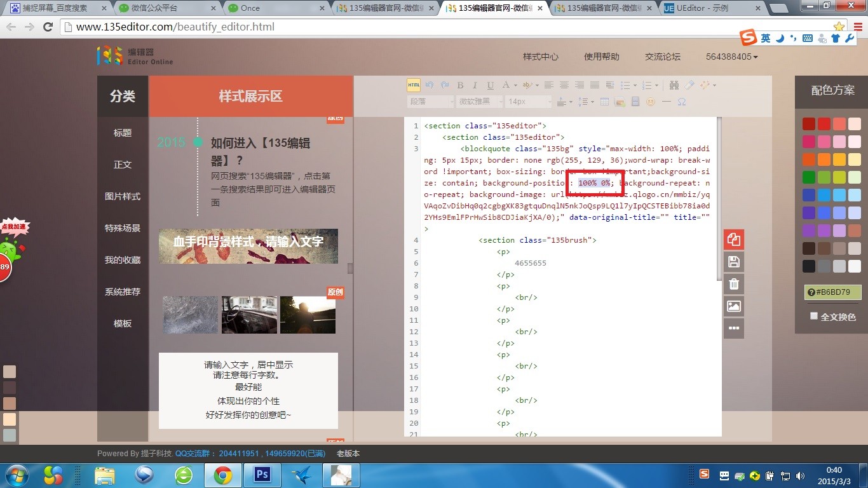Open the 段落 paragraph format dropdown
The height and width of the screenshot is (488, 868).
[431, 102]
